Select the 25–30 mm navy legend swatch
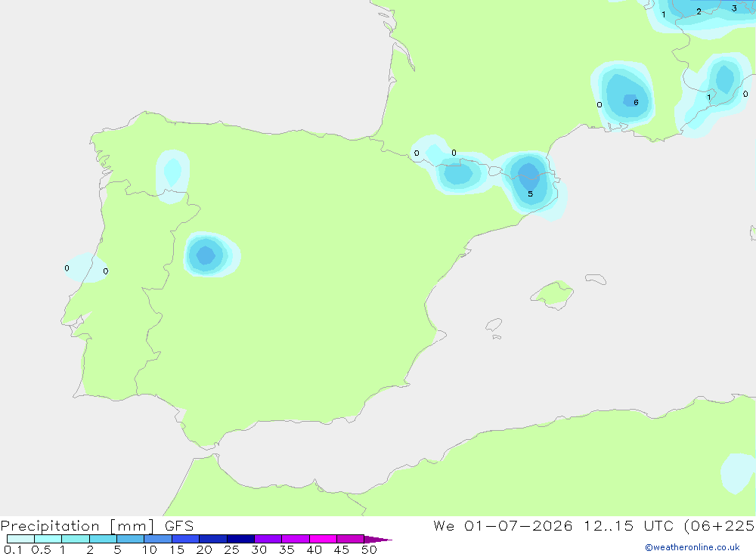This screenshot has height=554, width=756. pyautogui.click(x=240, y=539)
